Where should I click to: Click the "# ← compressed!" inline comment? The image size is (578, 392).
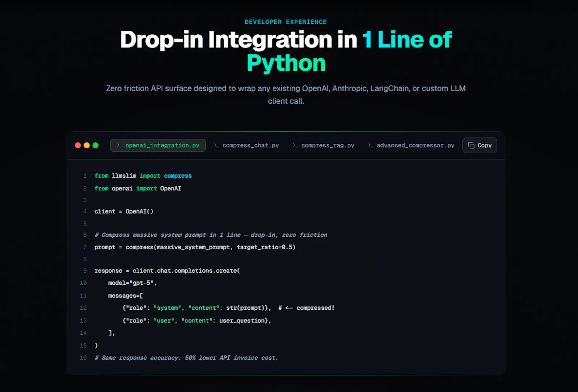tap(306, 308)
